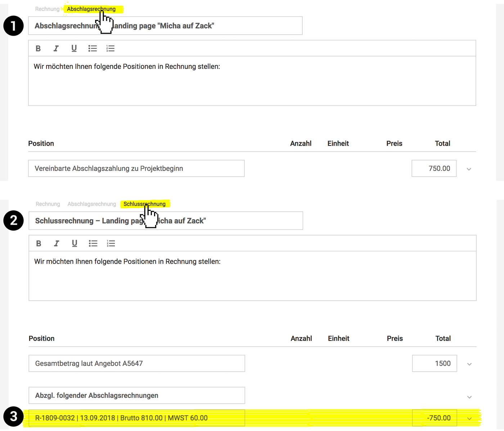Click the lower Einheit column header
Viewport: 504px width, 431px height.
click(338, 338)
